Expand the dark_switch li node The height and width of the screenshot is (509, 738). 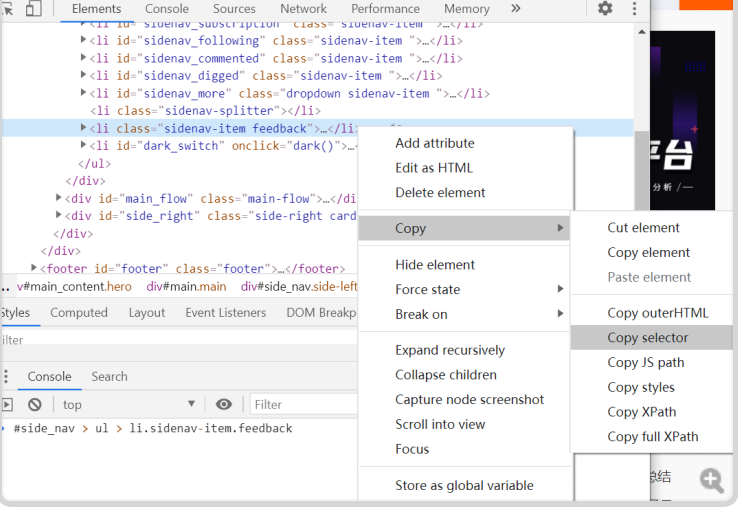point(83,145)
